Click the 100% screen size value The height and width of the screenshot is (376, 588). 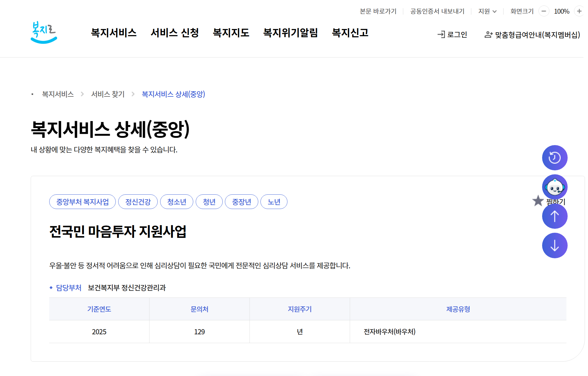pyautogui.click(x=562, y=11)
